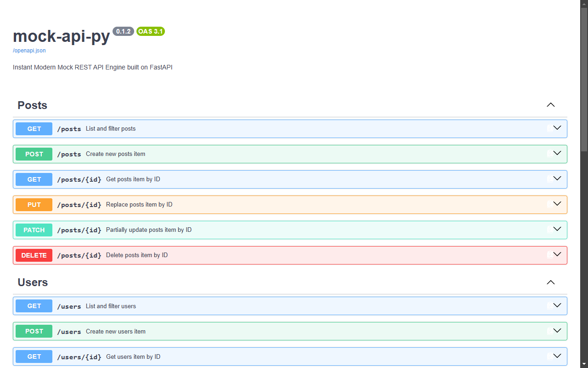Click the GET badge for 'Get users item by ID'

click(34, 356)
